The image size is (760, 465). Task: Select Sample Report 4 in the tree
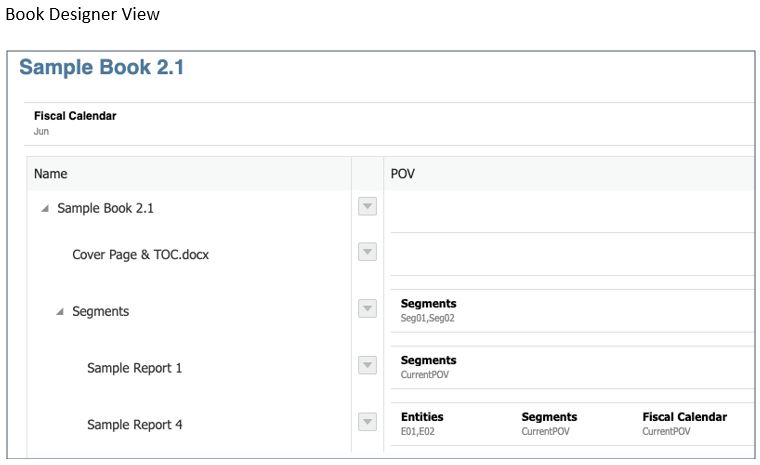pyautogui.click(x=134, y=425)
